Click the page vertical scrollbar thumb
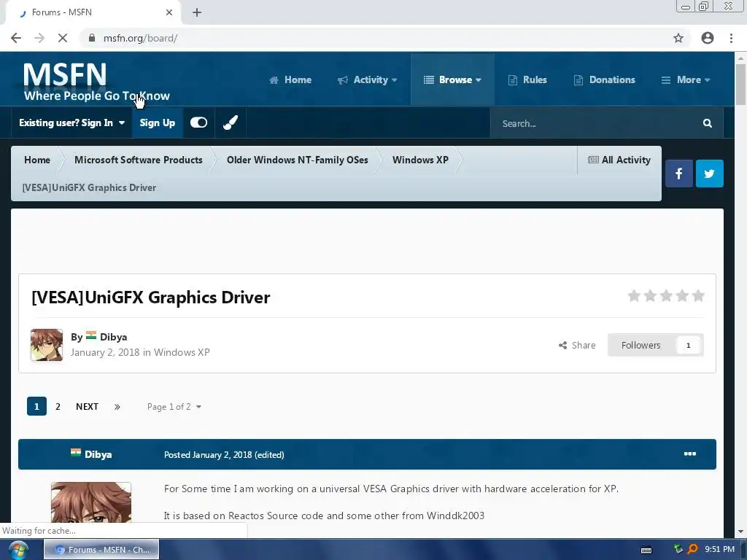This screenshot has height=560, width=747. (x=740, y=83)
